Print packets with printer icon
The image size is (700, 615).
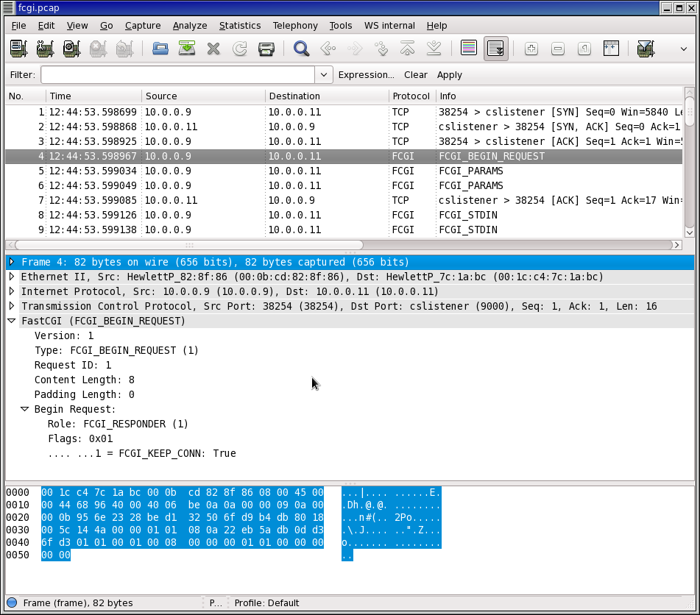pyautogui.click(x=266, y=49)
